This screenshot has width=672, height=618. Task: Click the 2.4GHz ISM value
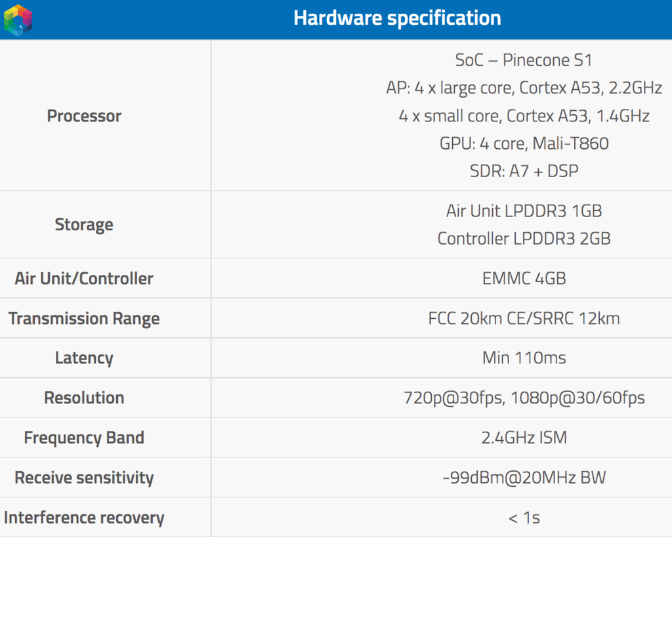[524, 438]
